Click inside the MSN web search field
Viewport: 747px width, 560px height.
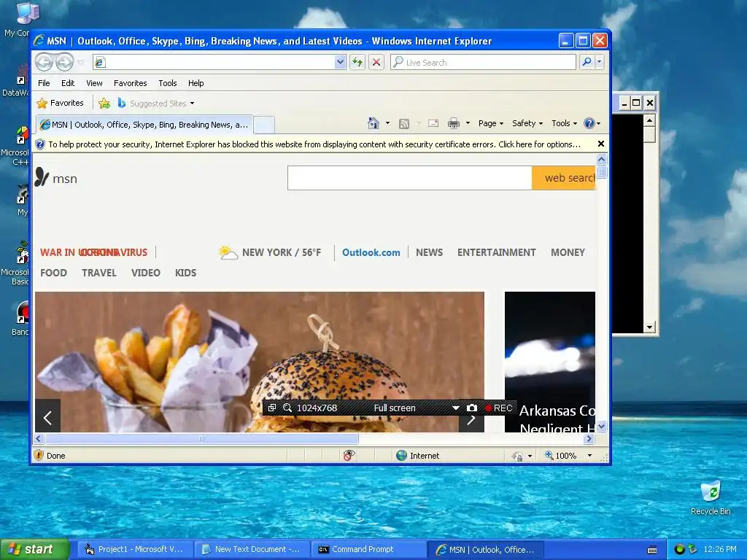click(410, 178)
